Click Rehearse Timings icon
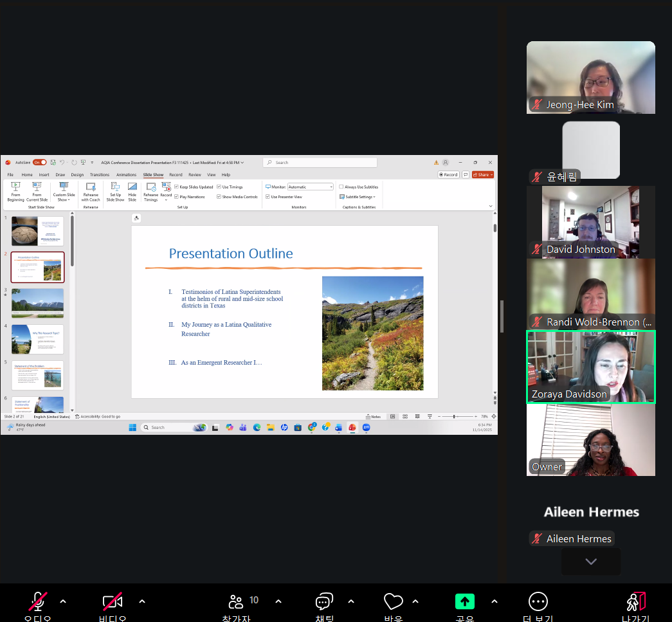Image resolution: width=672 pixels, height=622 pixels. tap(150, 192)
